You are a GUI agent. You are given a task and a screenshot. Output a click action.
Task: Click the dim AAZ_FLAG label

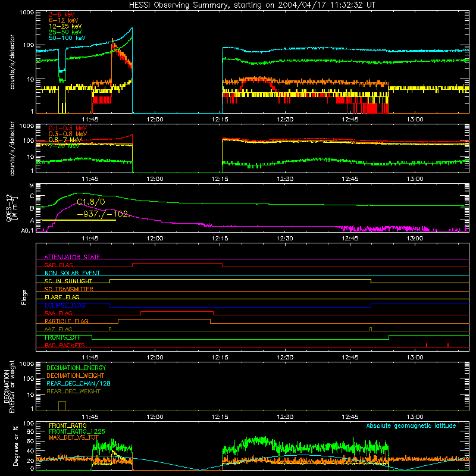58,329
